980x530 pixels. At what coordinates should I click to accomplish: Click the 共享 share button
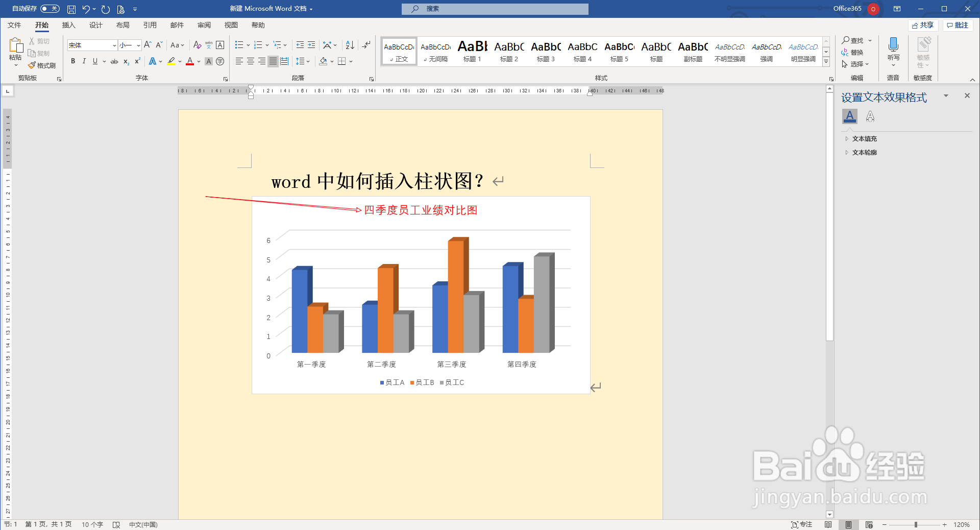point(923,25)
